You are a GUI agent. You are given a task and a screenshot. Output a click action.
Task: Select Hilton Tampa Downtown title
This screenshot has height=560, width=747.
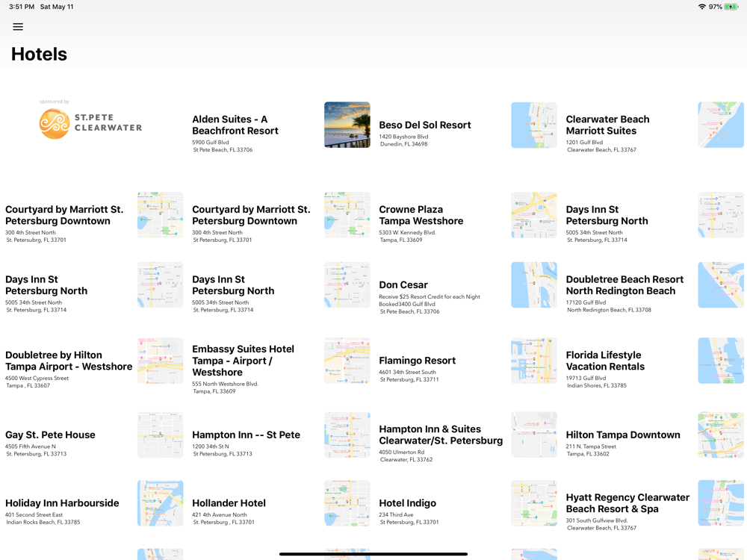point(623,435)
